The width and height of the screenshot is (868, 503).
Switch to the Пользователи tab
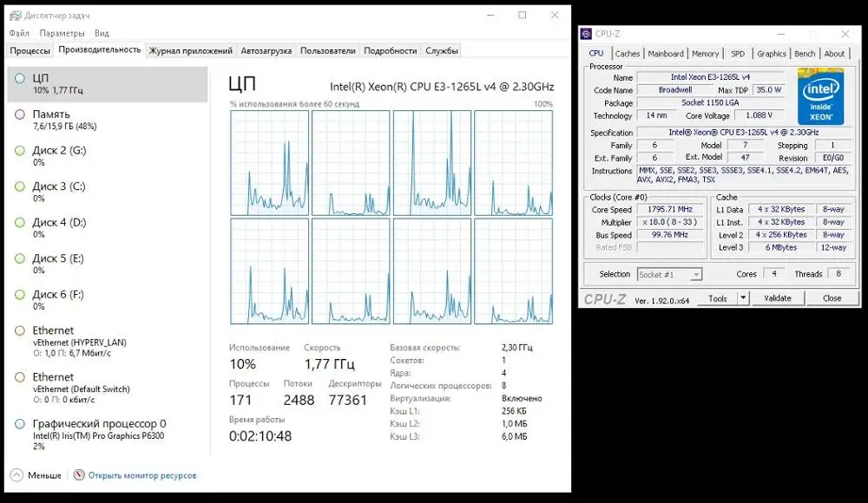[328, 51]
